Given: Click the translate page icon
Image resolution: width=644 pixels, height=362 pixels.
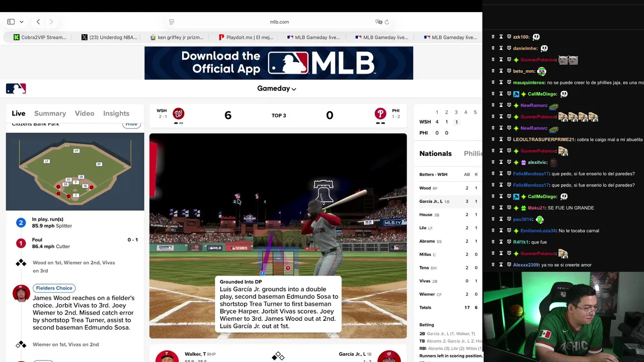Looking at the screenshot, I should coord(378,22).
